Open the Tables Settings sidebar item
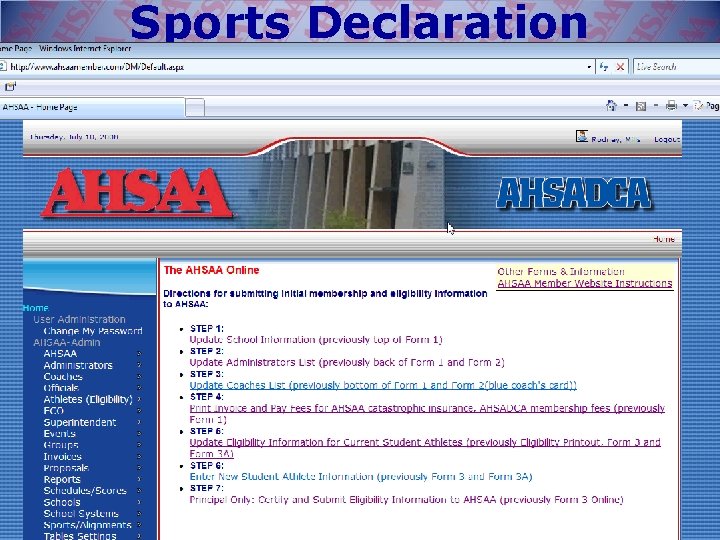The height and width of the screenshot is (540, 720). pos(80,535)
